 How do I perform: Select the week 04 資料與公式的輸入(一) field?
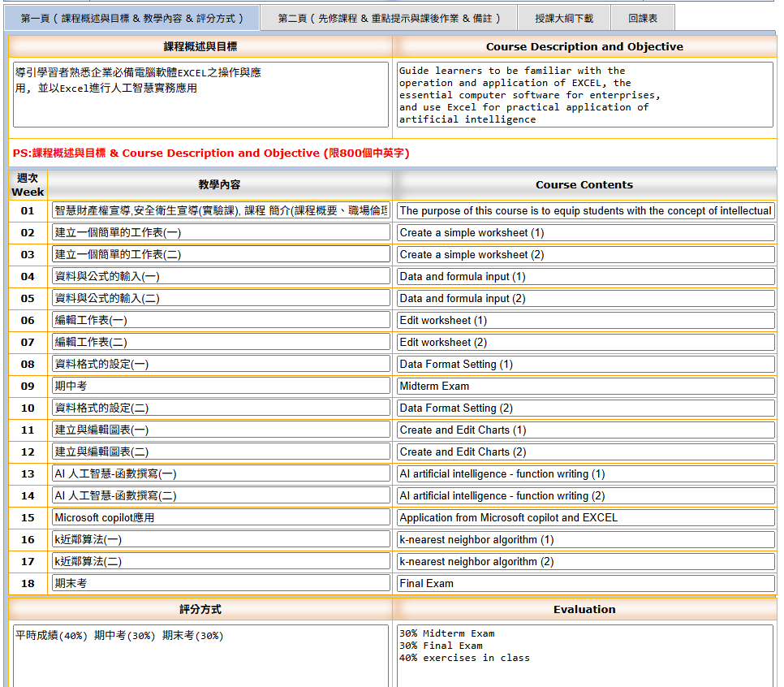(221, 277)
